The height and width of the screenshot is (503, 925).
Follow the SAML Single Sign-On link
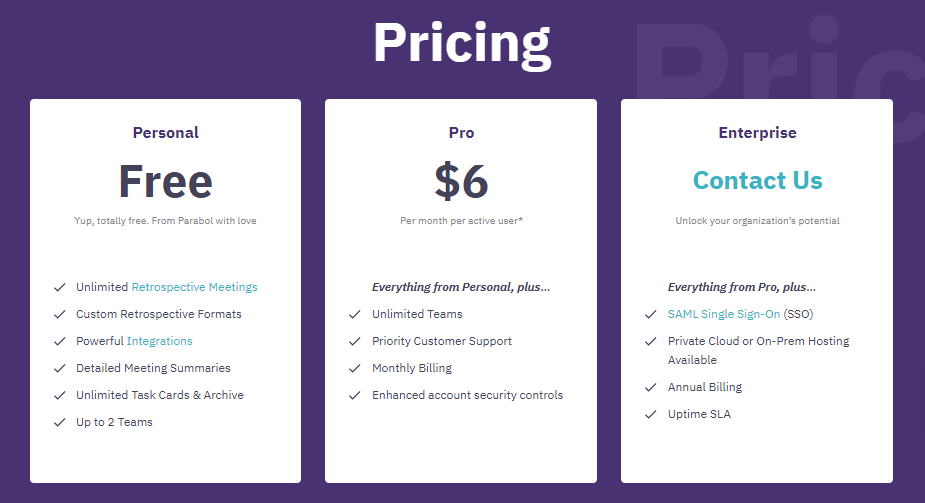click(x=723, y=314)
